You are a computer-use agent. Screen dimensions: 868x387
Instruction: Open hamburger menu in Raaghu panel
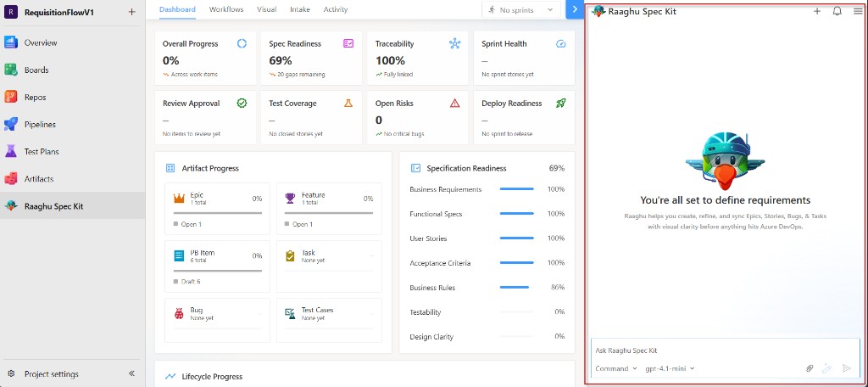[x=858, y=11]
